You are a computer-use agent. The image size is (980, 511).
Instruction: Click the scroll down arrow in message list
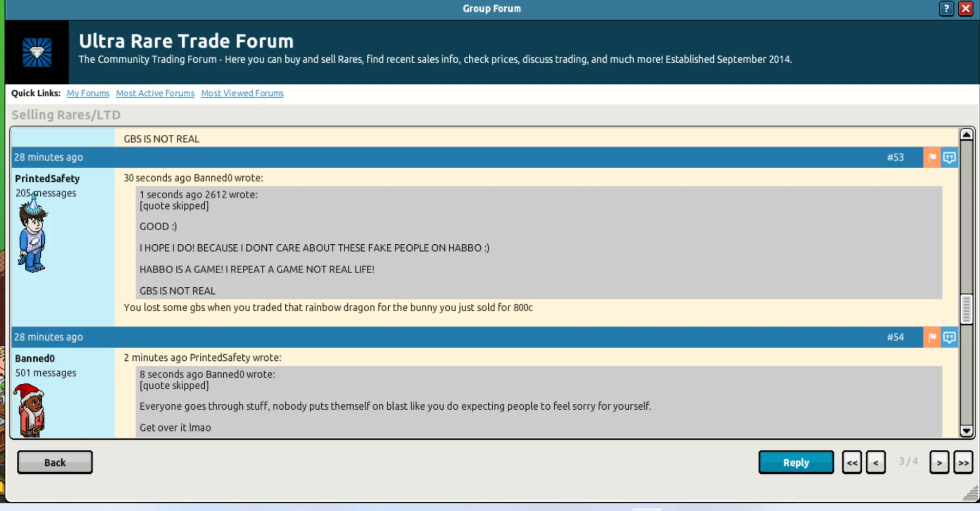point(966,431)
